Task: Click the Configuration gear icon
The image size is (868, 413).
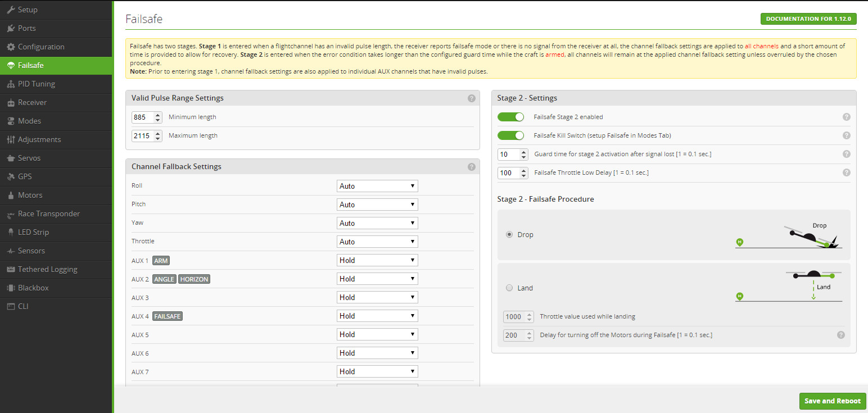Action: point(11,47)
